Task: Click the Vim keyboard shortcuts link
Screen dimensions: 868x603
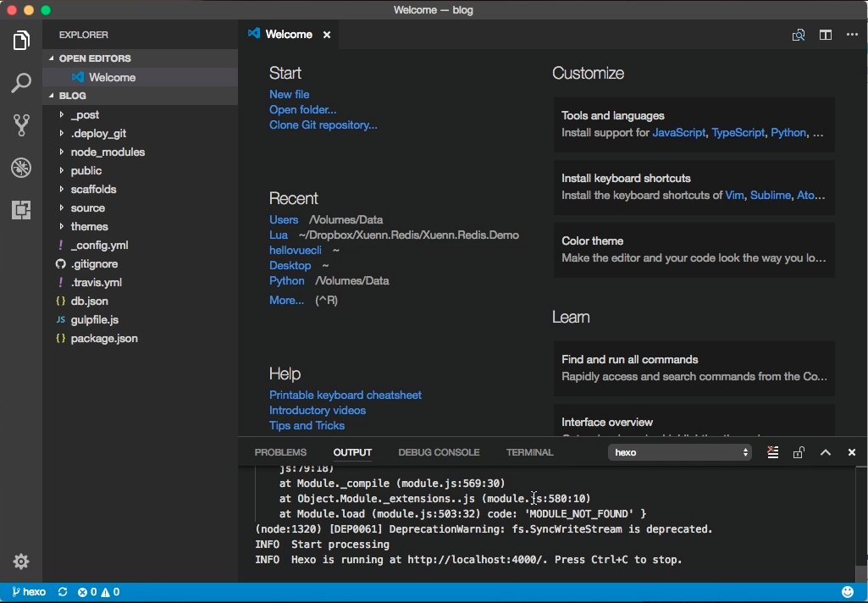Action: click(734, 195)
